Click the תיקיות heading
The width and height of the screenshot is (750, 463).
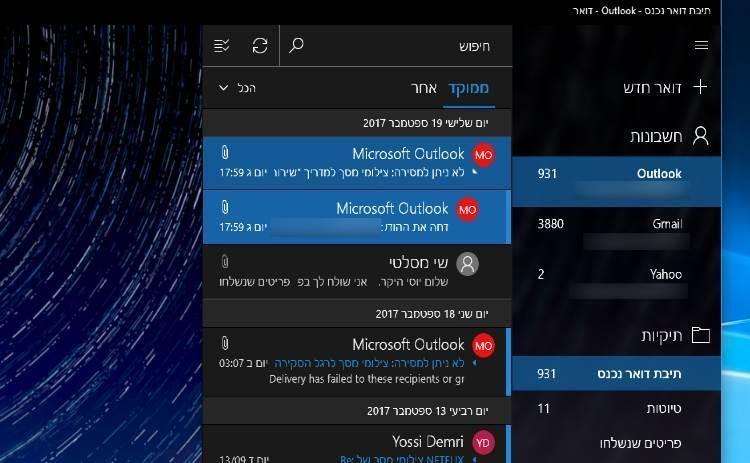click(662, 335)
